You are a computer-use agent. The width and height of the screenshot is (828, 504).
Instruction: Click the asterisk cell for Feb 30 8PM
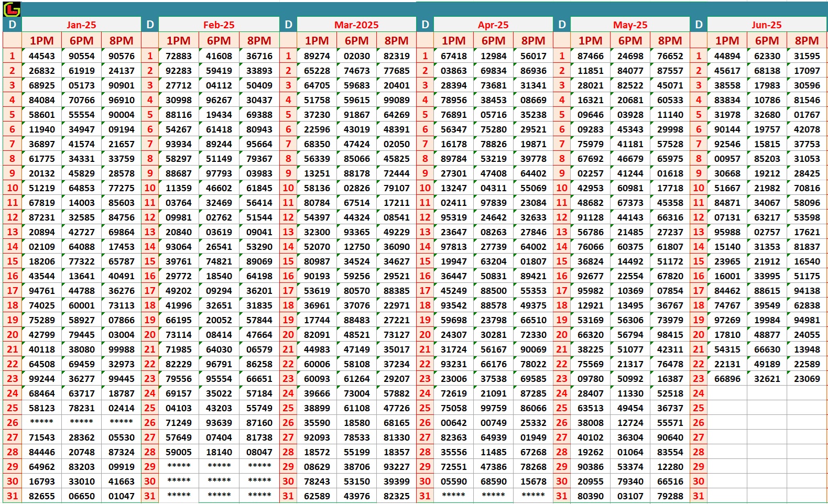pyautogui.click(x=259, y=481)
